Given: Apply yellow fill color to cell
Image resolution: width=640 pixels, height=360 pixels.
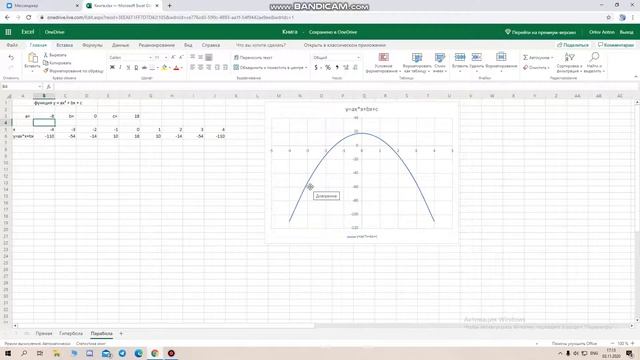Looking at the screenshot, I should click(164, 67).
